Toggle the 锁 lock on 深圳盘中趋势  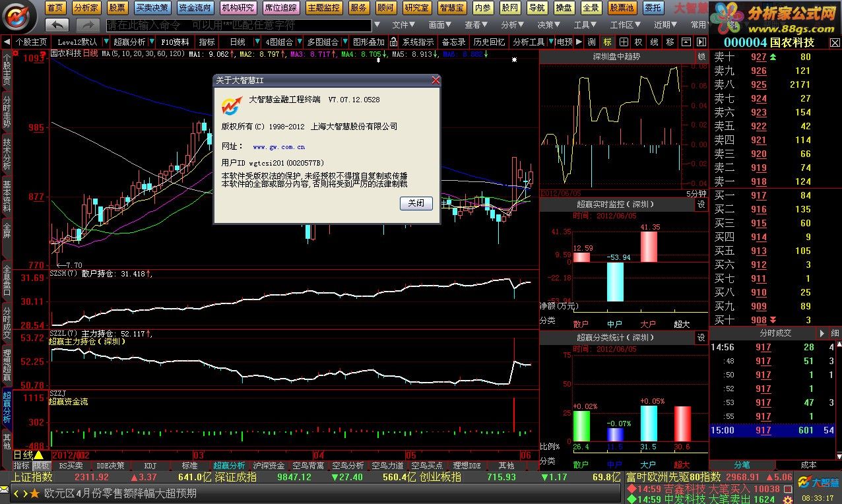[x=701, y=57]
